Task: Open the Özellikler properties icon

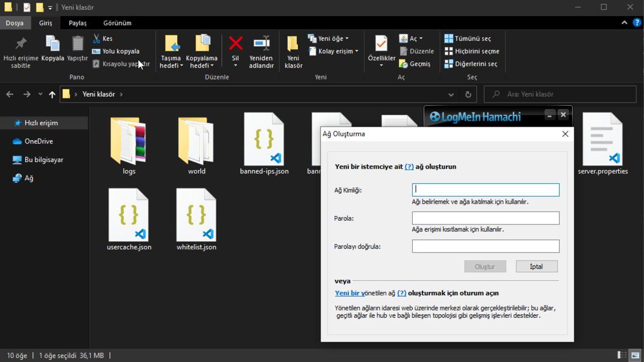Action: (382, 44)
